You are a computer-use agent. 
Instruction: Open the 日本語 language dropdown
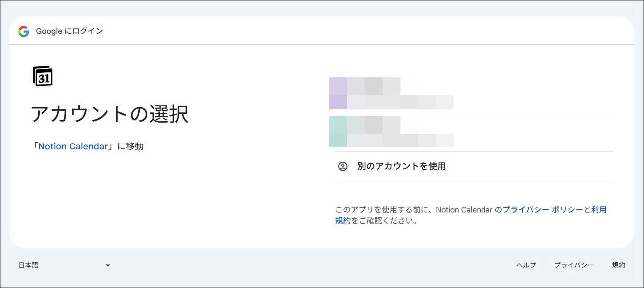(64, 265)
